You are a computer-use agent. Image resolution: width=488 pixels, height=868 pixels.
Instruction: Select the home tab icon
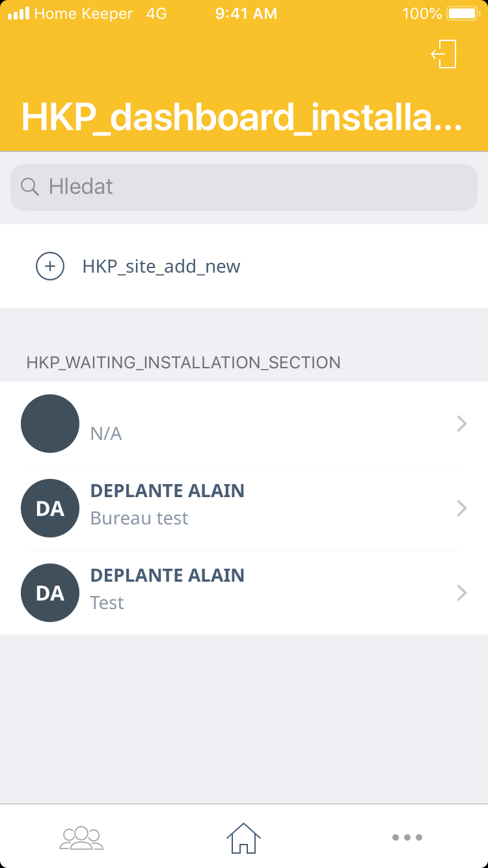[243, 837]
